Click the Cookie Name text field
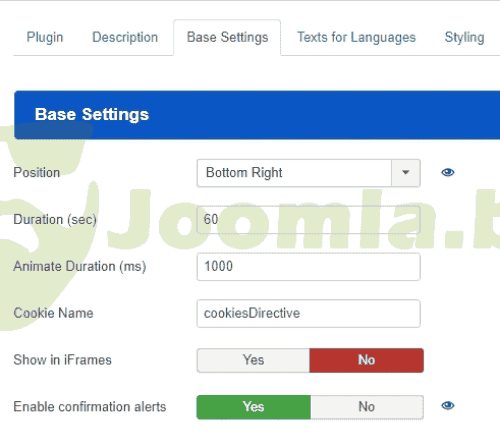Viewport: 500px width, 448px height. pos(308,313)
